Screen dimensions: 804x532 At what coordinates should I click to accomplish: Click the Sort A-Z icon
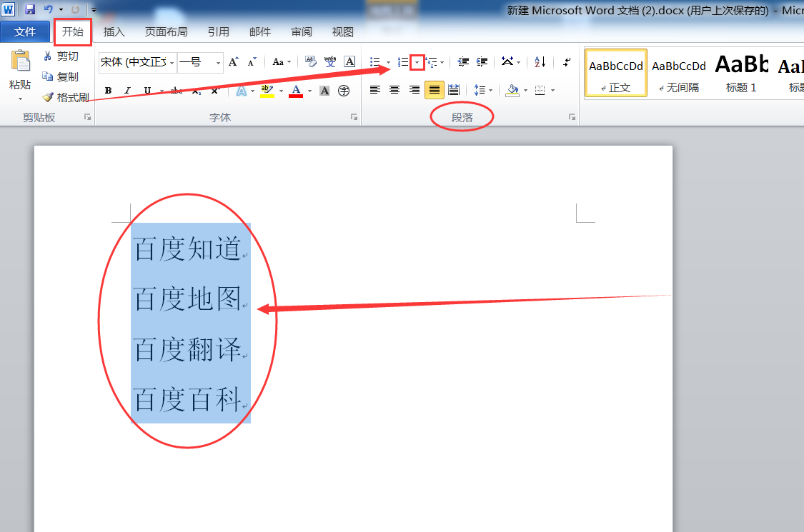tap(540, 62)
